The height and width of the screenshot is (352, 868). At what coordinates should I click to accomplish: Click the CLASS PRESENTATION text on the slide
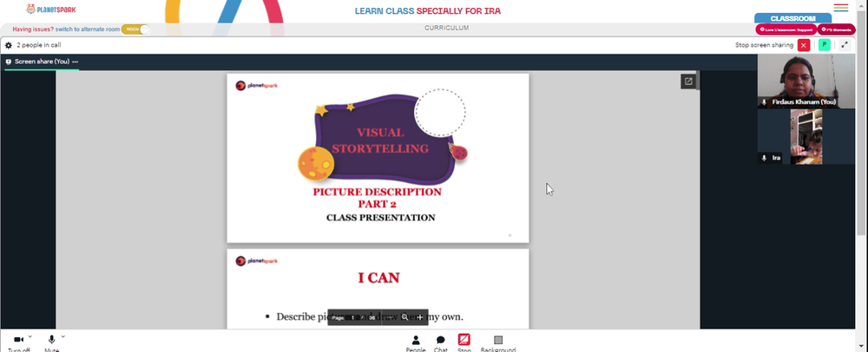point(380,218)
